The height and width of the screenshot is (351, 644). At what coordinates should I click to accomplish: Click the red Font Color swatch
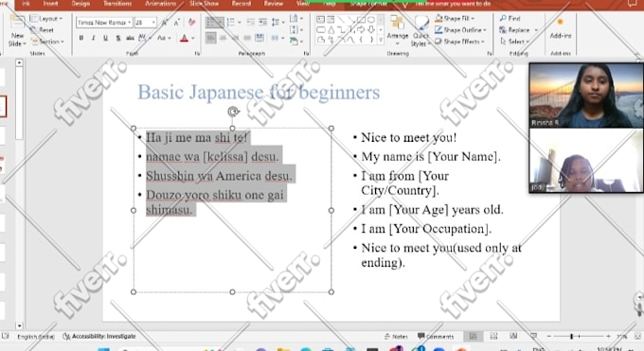click(184, 39)
